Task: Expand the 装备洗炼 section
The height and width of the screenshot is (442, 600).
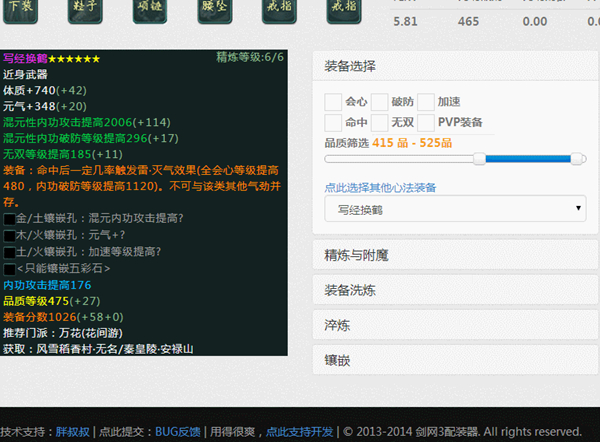Action: [455, 291]
